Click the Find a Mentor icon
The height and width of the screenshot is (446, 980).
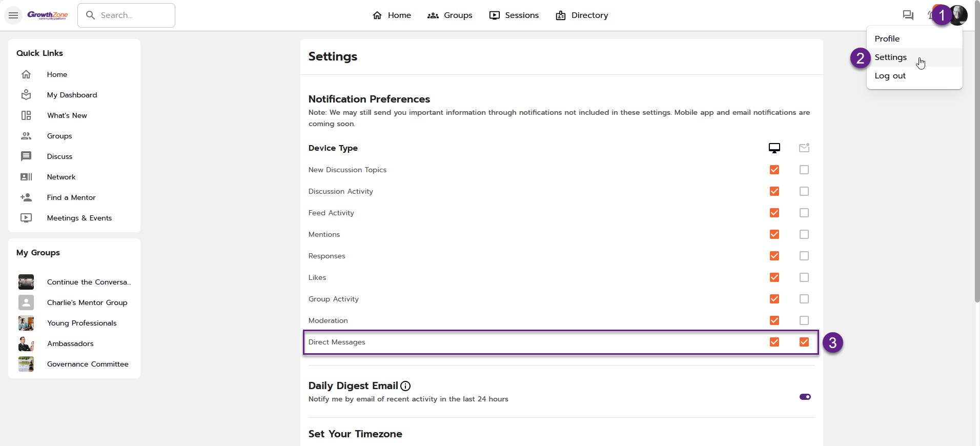point(26,197)
